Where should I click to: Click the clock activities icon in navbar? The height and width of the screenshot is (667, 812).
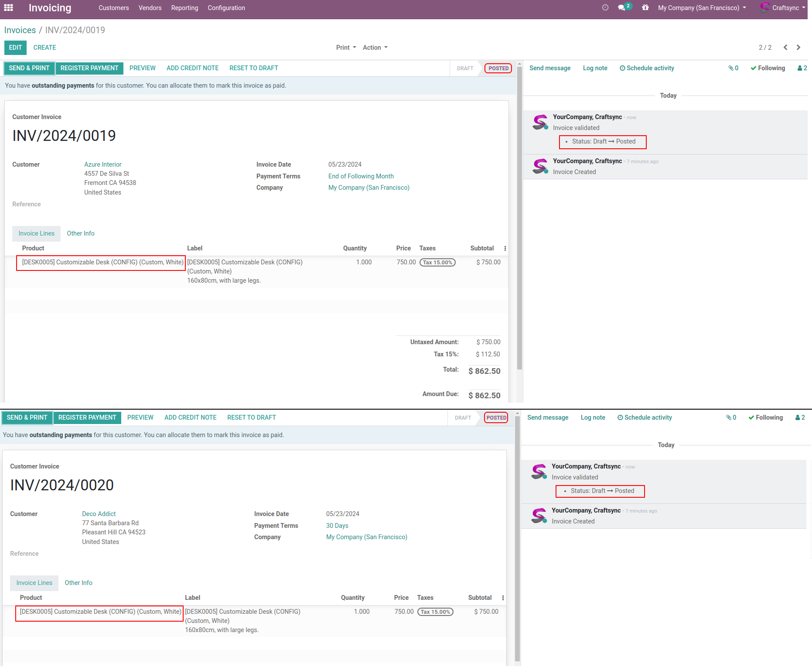pyautogui.click(x=605, y=8)
